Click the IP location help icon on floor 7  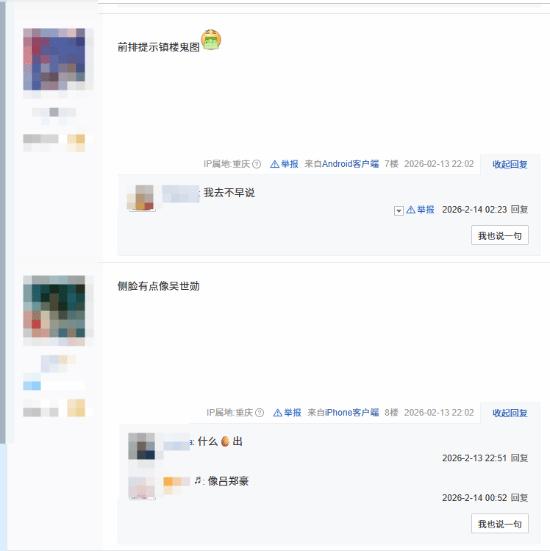coord(257,164)
